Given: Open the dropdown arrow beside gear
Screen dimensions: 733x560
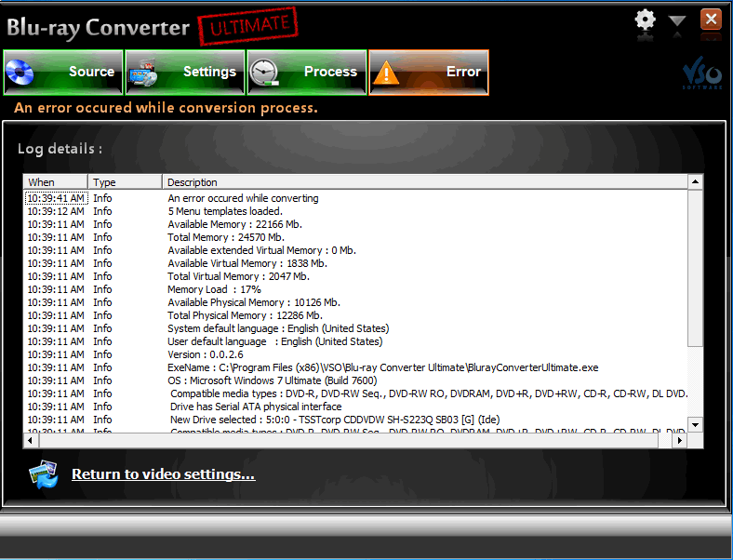Looking at the screenshot, I should [x=677, y=20].
